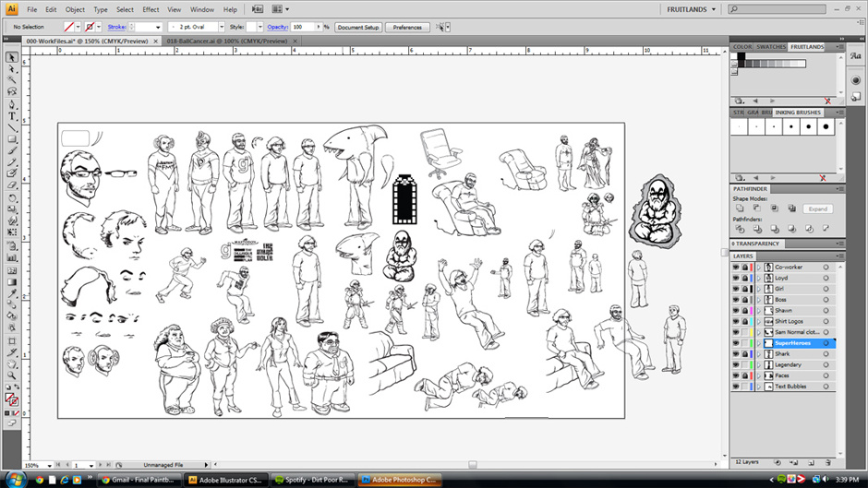The width and height of the screenshot is (868, 488).
Task: Open Adobe Photoshop from the taskbar
Action: coord(401,480)
